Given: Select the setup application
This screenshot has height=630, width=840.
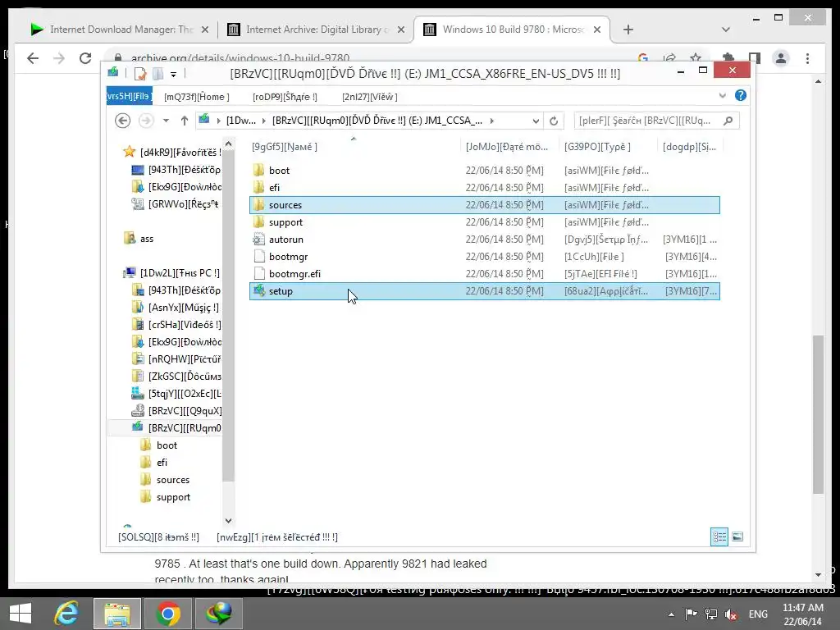Looking at the screenshot, I should (x=484, y=291).
